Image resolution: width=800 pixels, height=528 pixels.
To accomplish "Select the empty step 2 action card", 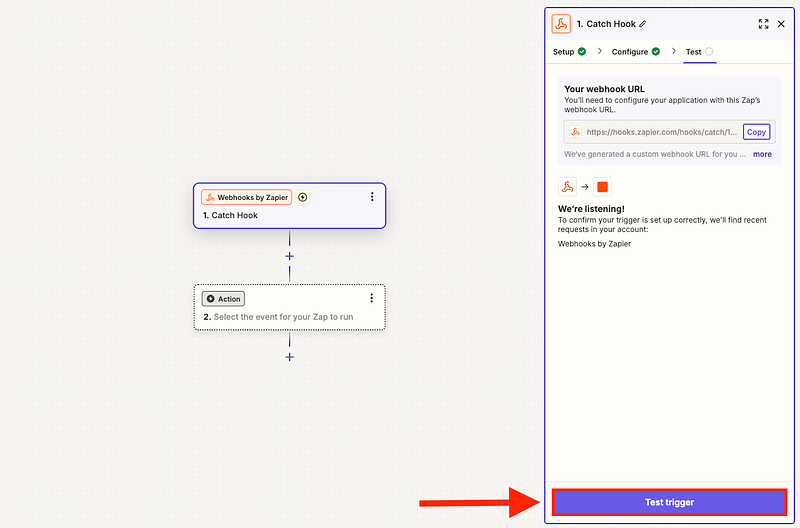I will 289,317.
